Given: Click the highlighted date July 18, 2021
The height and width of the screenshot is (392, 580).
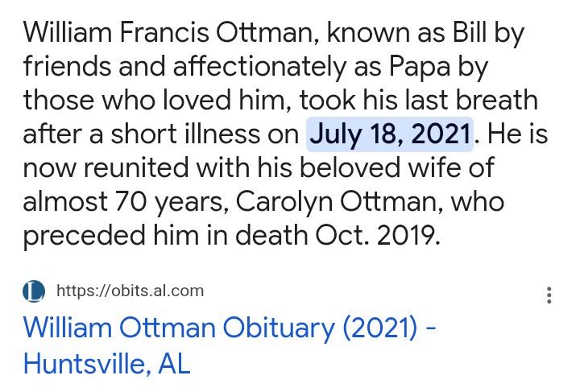Looking at the screenshot, I should click(391, 134).
